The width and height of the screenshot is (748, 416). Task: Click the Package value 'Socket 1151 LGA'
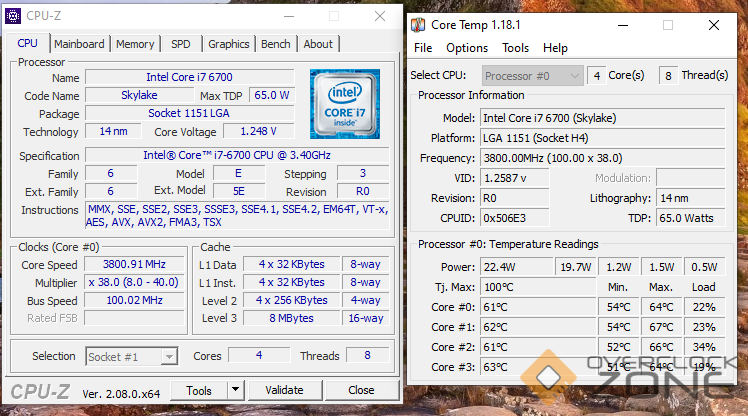[189, 114]
